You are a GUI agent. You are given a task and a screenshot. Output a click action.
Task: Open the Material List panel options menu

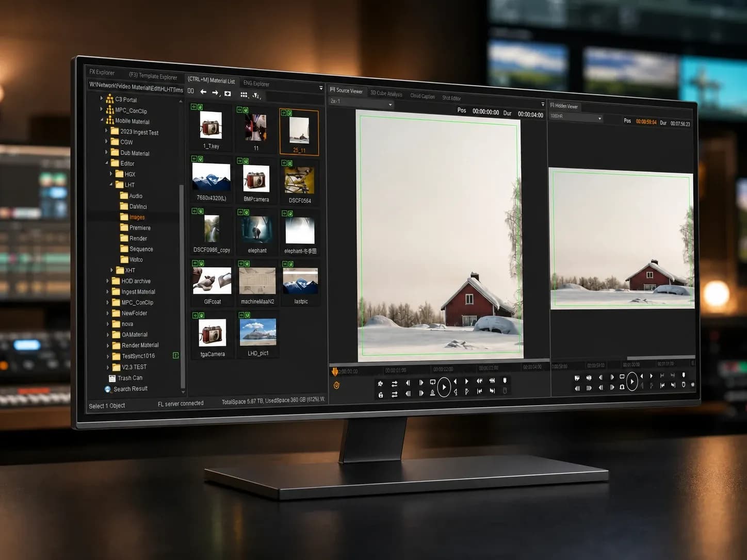(321, 88)
